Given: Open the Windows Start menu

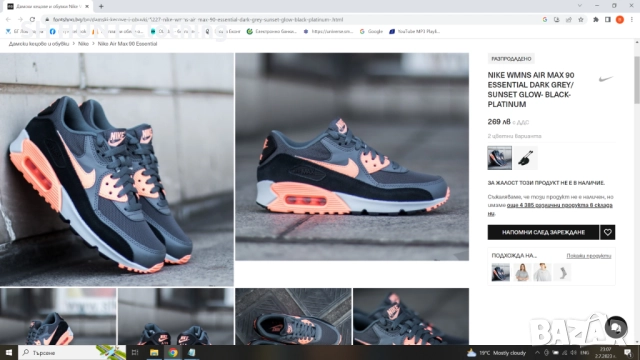Looking at the screenshot, I should (x=9, y=352).
